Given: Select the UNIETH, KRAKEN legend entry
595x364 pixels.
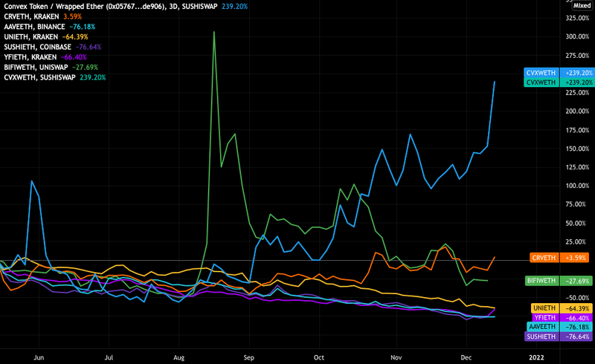Looking at the screenshot, I should [31, 37].
